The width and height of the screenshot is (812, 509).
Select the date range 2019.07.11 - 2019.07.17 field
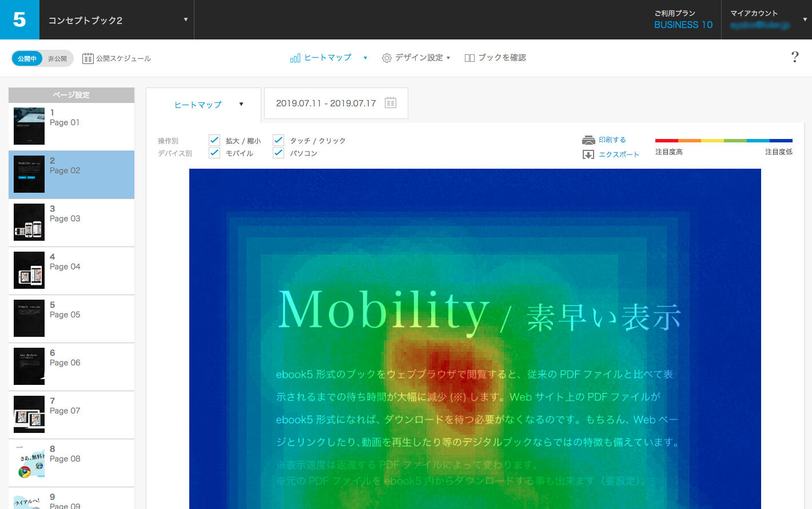336,103
